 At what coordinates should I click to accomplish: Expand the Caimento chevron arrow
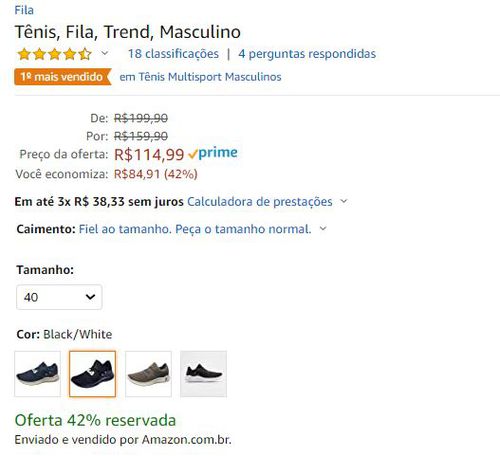[x=323, y=229]
